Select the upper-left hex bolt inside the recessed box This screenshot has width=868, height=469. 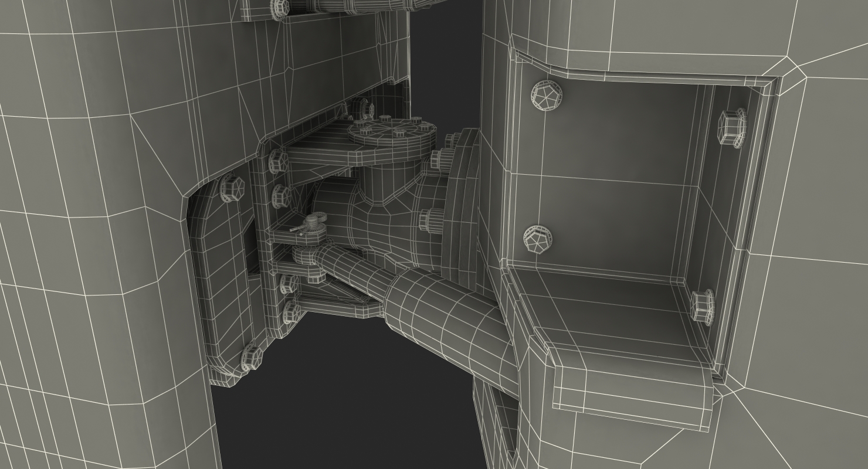click(x=547, y=95)
